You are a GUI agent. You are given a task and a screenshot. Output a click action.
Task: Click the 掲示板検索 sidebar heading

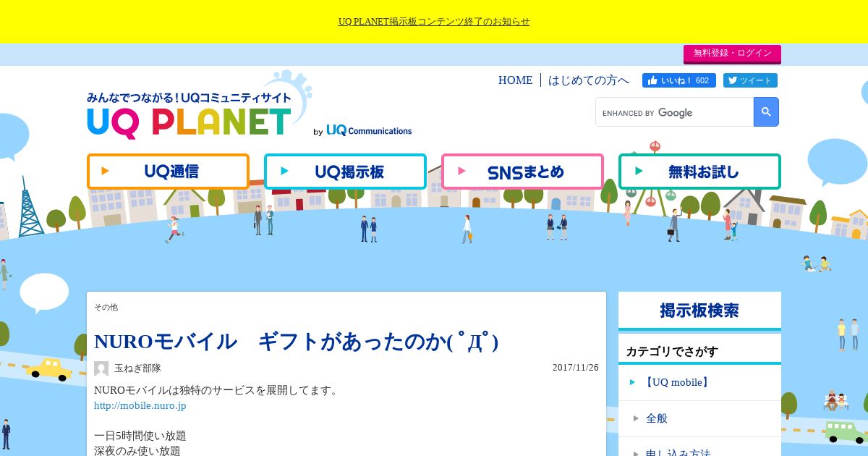coord(699,311)
